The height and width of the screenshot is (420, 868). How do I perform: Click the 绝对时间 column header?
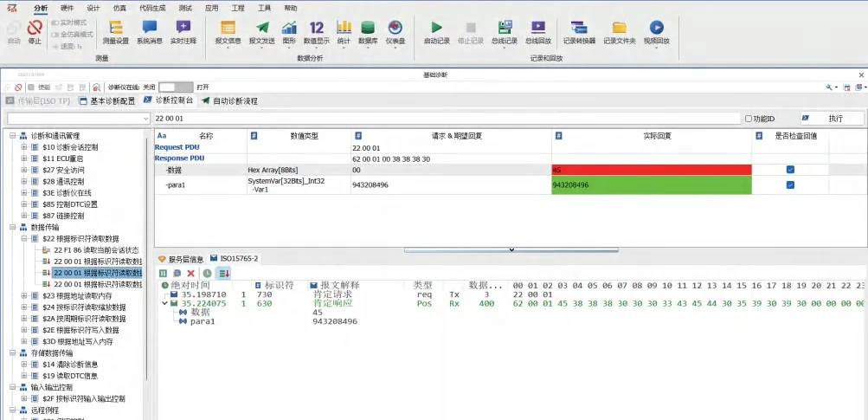(190, 286)
